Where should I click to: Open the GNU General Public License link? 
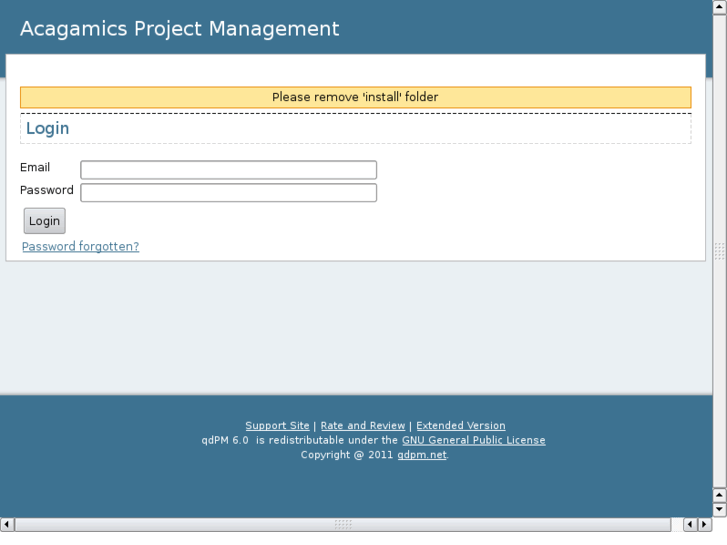(473, 440)
